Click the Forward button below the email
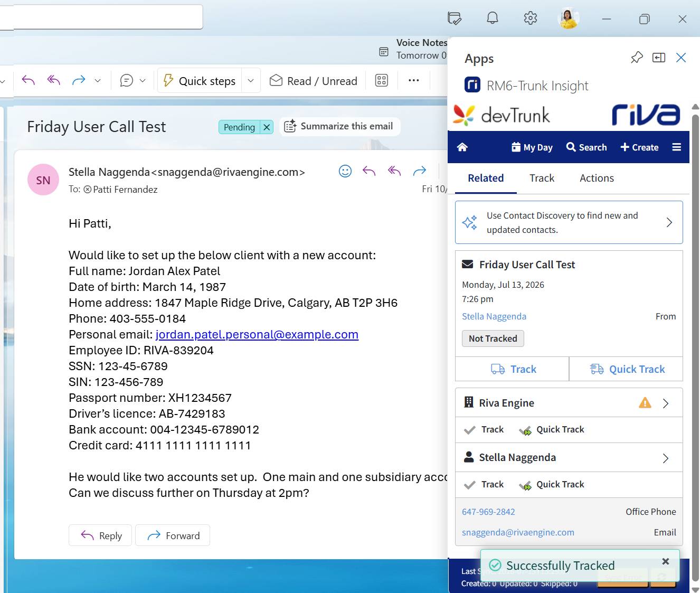This screenshot has height=593, width=700. click(173, 535)
